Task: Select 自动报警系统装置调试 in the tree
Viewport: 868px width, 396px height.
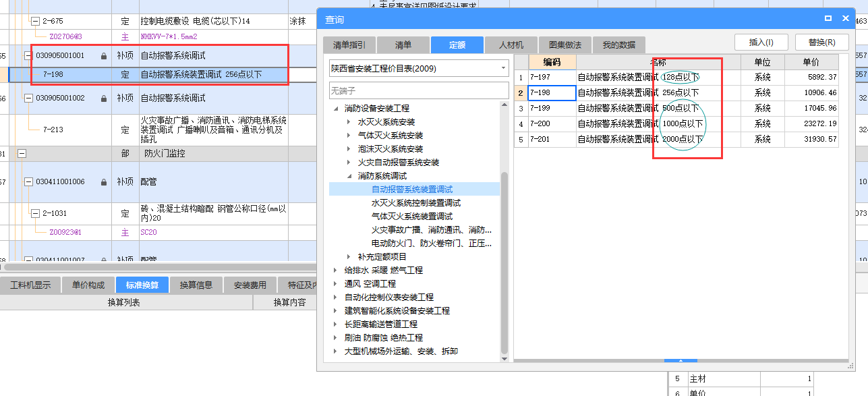Action: [412, 190]
